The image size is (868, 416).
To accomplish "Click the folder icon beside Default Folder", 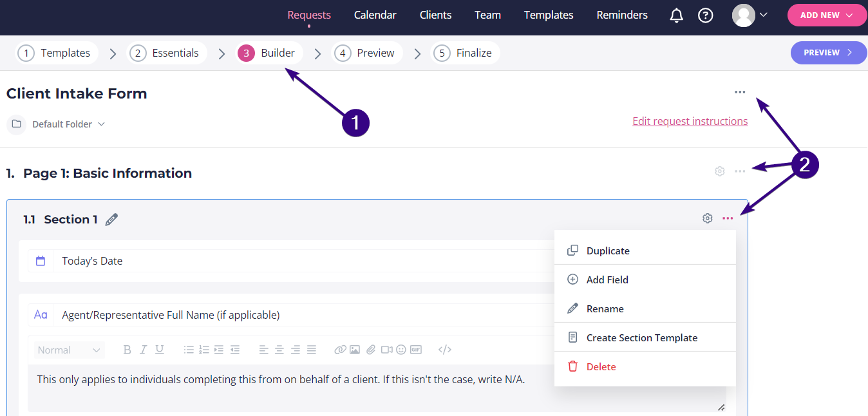I will (16, 124).
